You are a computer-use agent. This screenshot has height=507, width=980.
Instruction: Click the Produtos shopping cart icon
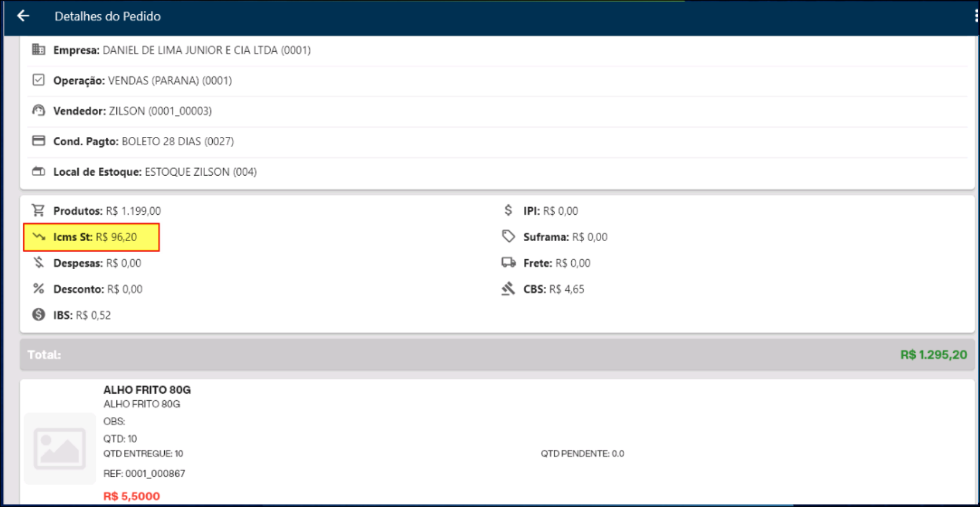[39, 210]
